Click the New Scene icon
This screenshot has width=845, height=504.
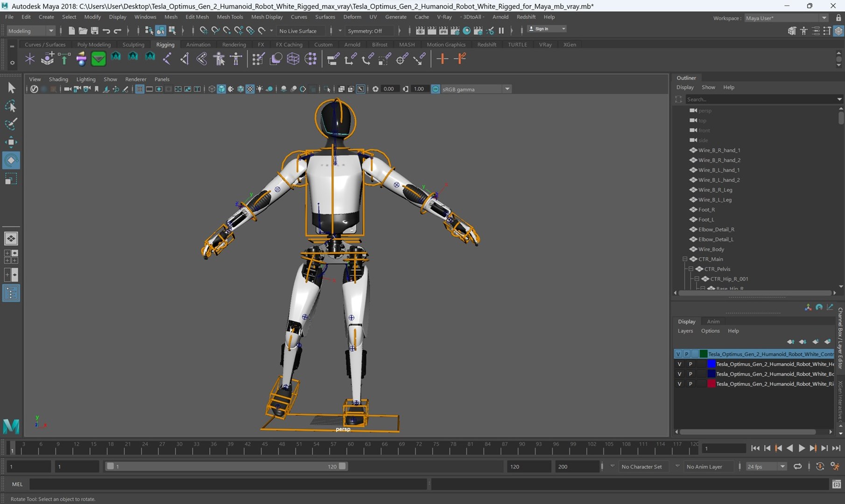click(x=71, y=31)
